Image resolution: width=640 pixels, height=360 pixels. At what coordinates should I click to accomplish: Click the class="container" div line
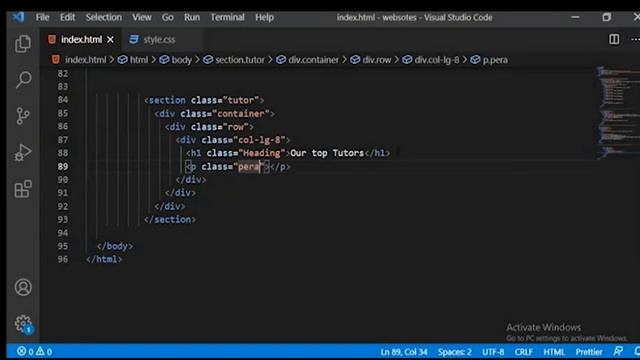click(x=214, y=113)
